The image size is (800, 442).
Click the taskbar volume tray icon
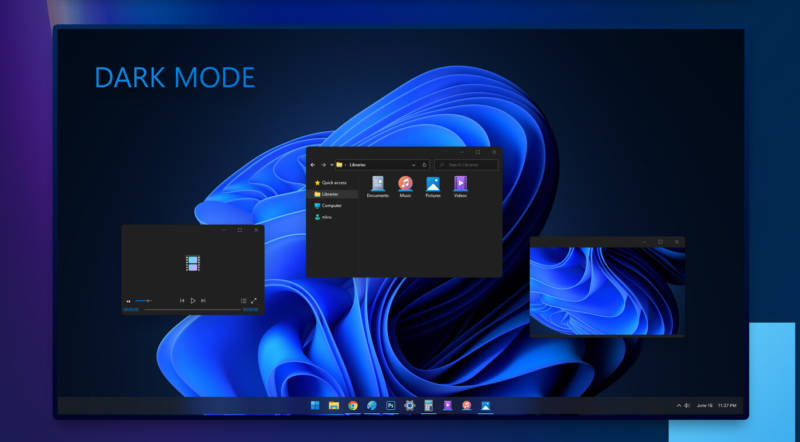[x=687, y=405]
